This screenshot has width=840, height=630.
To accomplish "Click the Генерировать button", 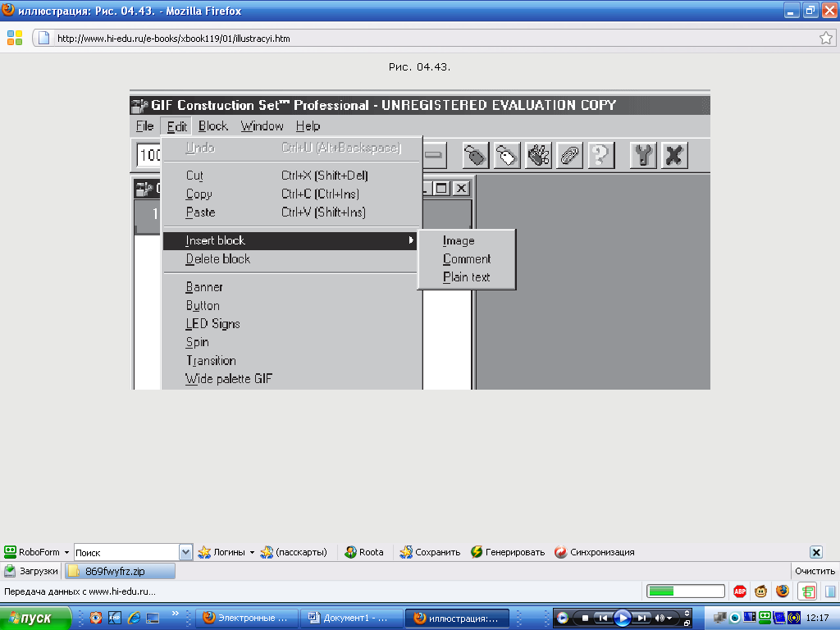I will point(508,552).
